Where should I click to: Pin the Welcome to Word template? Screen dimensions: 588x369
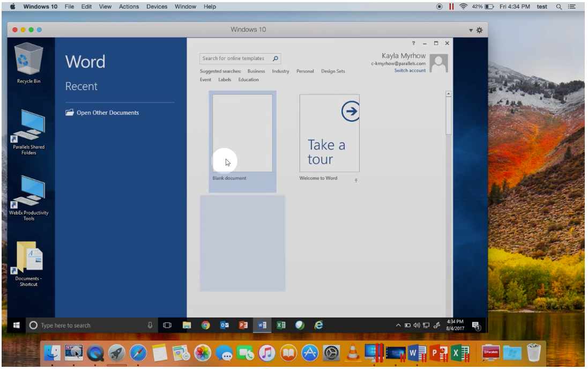click(356, 181)
